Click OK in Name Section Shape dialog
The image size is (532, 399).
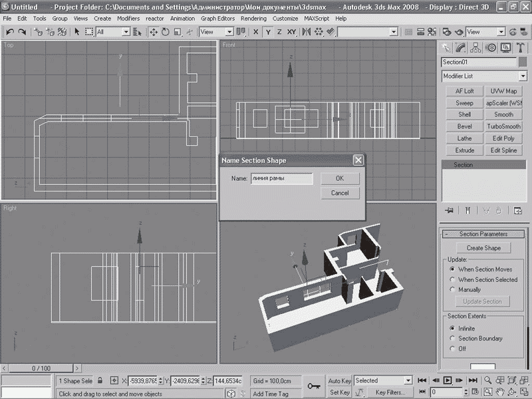pos(339,178)
